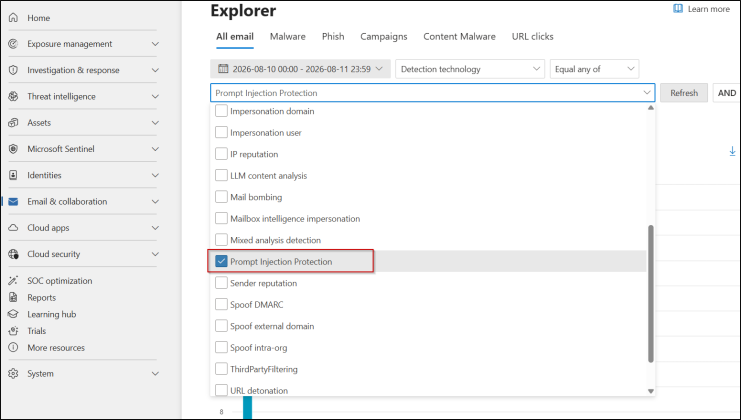Click the Exposure management icon
The image size is (741, 420).
13,44
